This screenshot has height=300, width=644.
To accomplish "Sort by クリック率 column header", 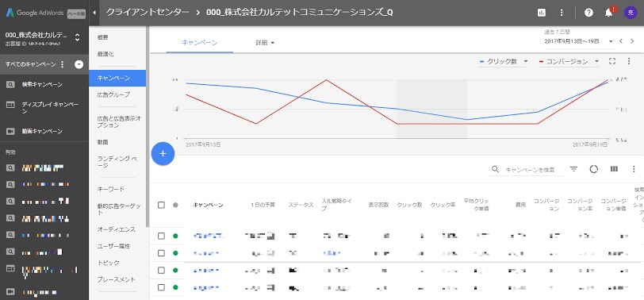I will point(443,205).
